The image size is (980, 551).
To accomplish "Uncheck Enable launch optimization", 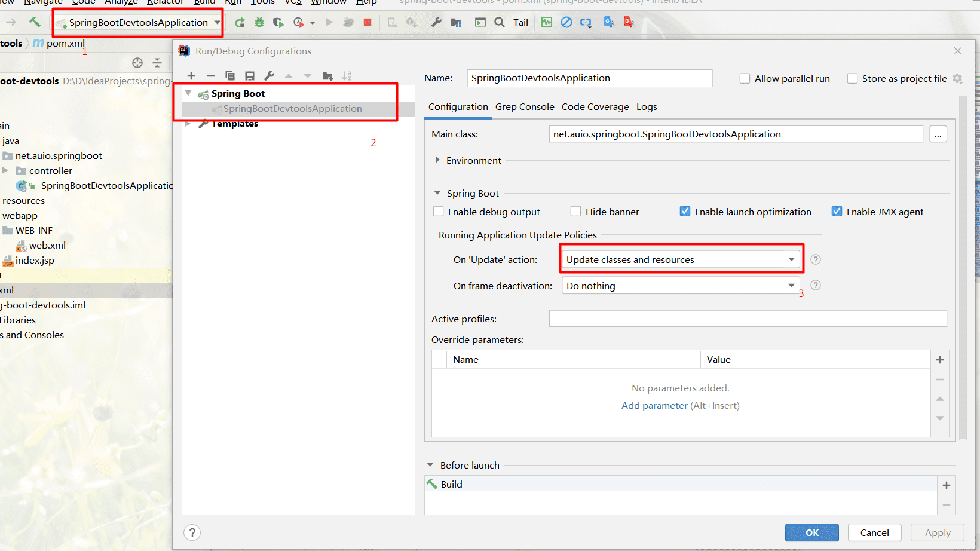I will [x=685, y=211].
